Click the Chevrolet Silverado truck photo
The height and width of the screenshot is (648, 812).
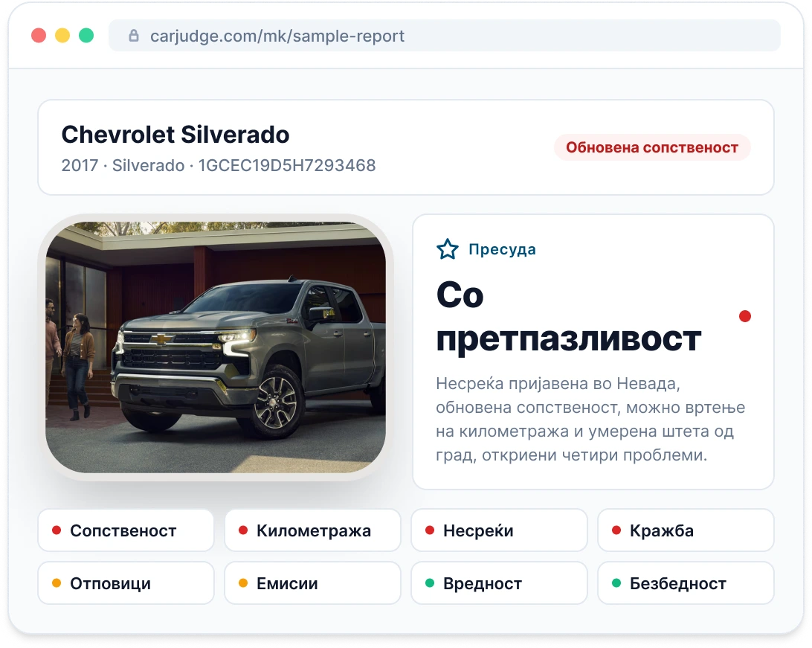216,347
